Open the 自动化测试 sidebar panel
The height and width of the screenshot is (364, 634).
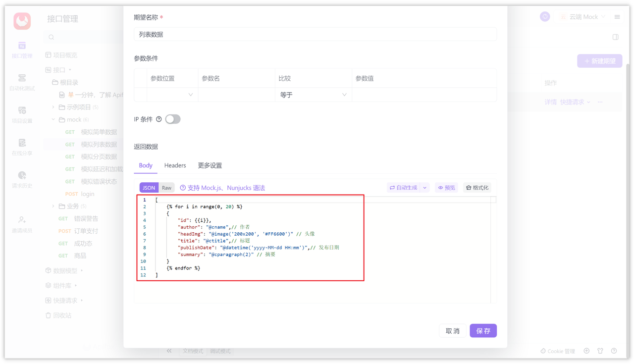coord(21,82)
